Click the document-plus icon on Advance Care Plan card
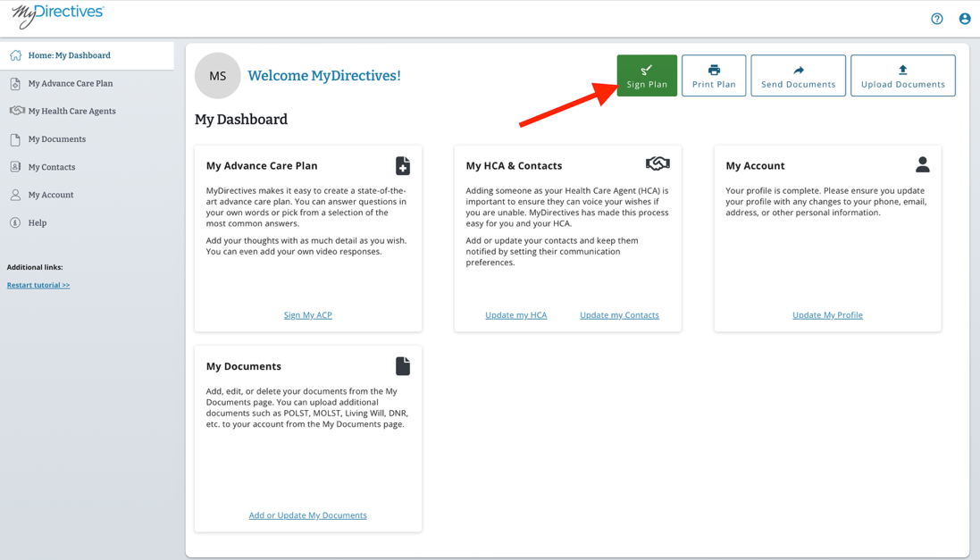980x560 pixels. (x=403, y=165)
